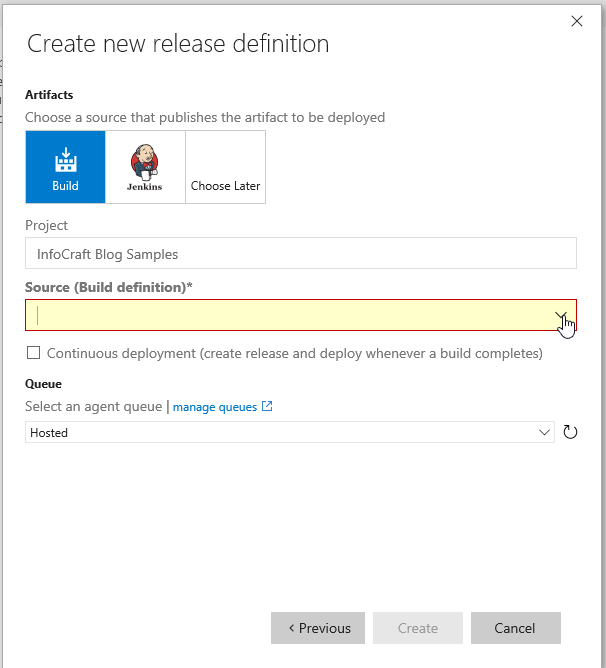The width and height of the screenshot is (606, 668).
Task: Click the external link icon beside manage queues
Action: pos(267,407)
